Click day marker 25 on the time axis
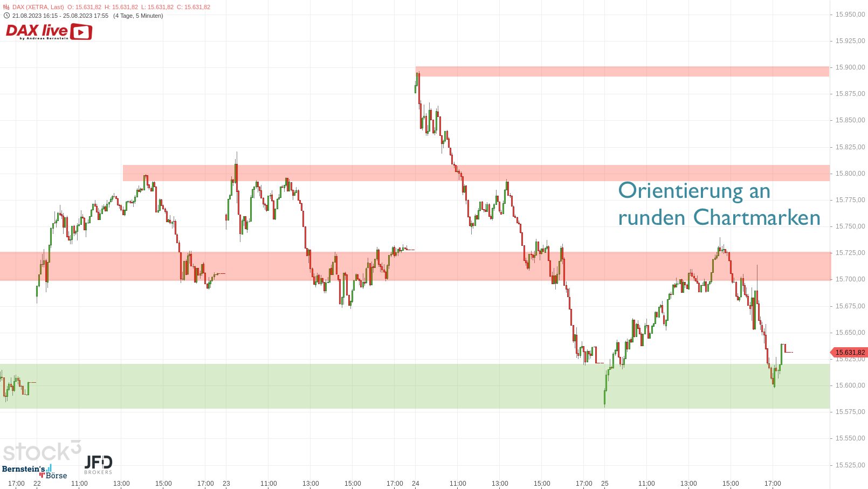 click(605, 484)
